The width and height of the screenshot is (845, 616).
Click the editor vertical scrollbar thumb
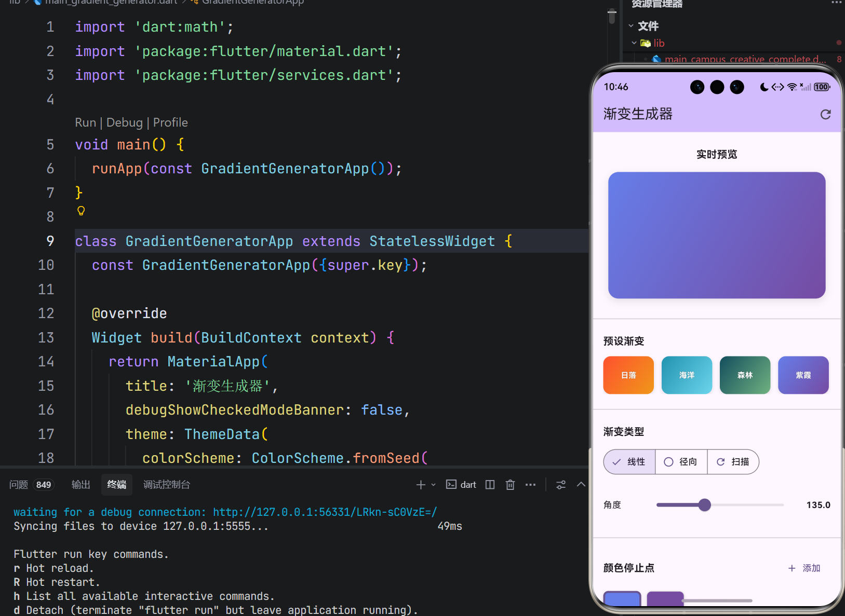coord(612,17)
